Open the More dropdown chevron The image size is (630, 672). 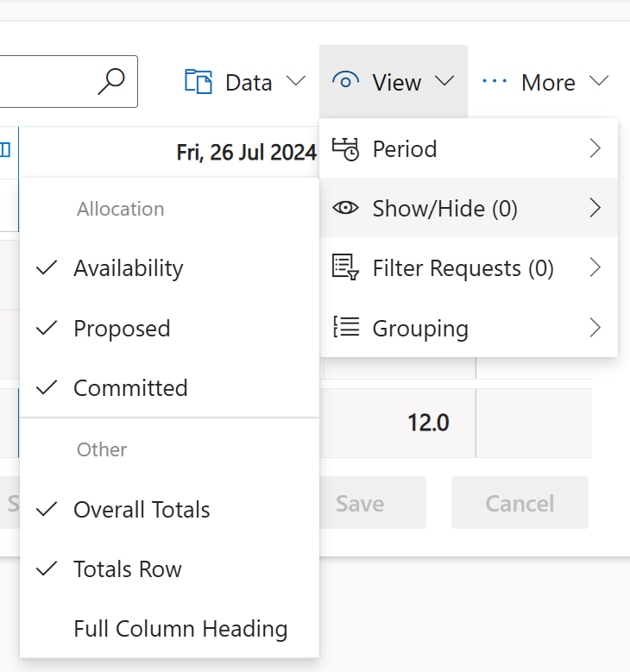[599, 80]
